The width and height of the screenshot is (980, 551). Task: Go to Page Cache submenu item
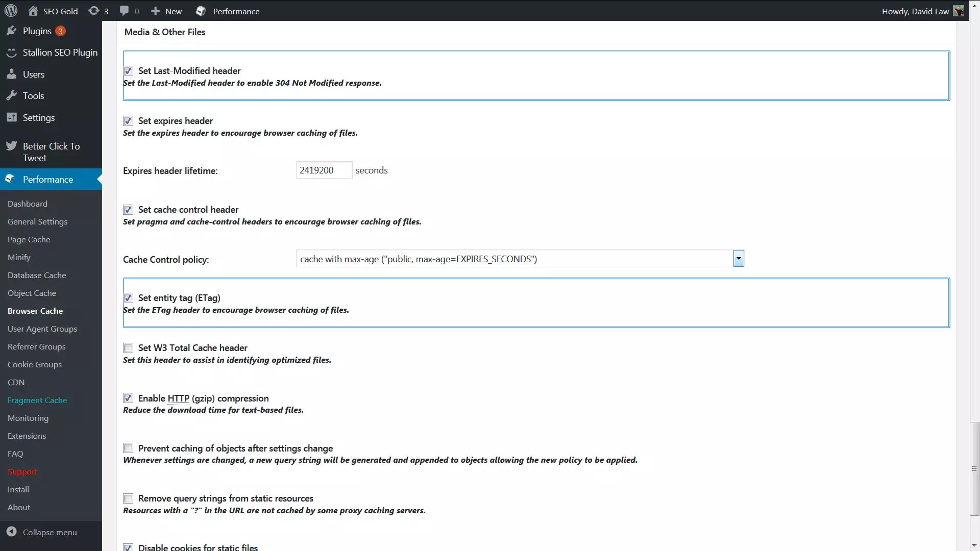[29, 239]
